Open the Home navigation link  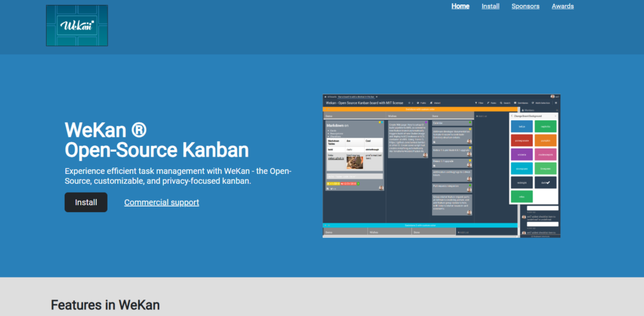[x=460, y=6]
